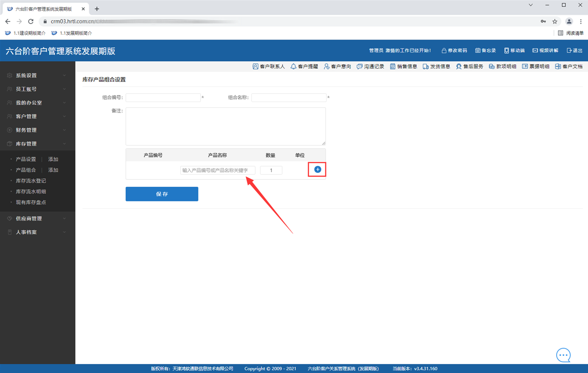Open the 1.1发展期版简介 bookmark
The width and height of the screenshot is (588, 373).
72,33
